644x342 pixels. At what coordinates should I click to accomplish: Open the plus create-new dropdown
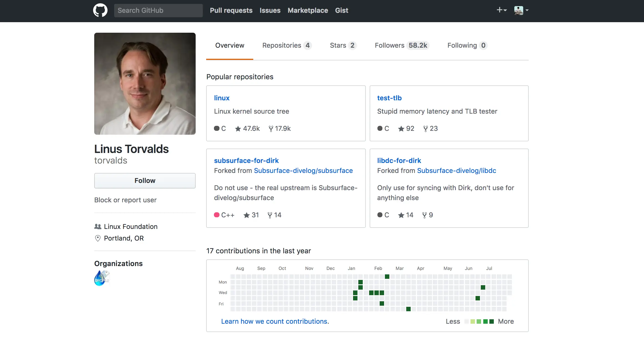[x=501, y=10]
